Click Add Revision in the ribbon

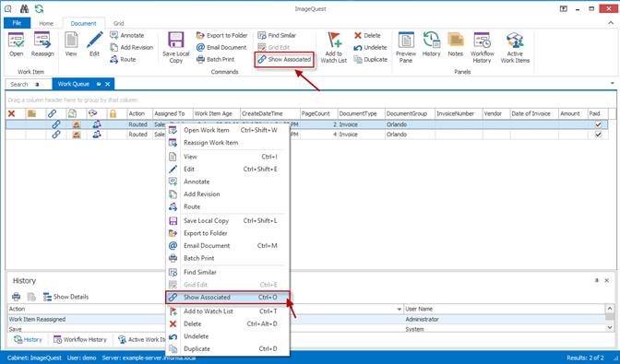(132, 47)
